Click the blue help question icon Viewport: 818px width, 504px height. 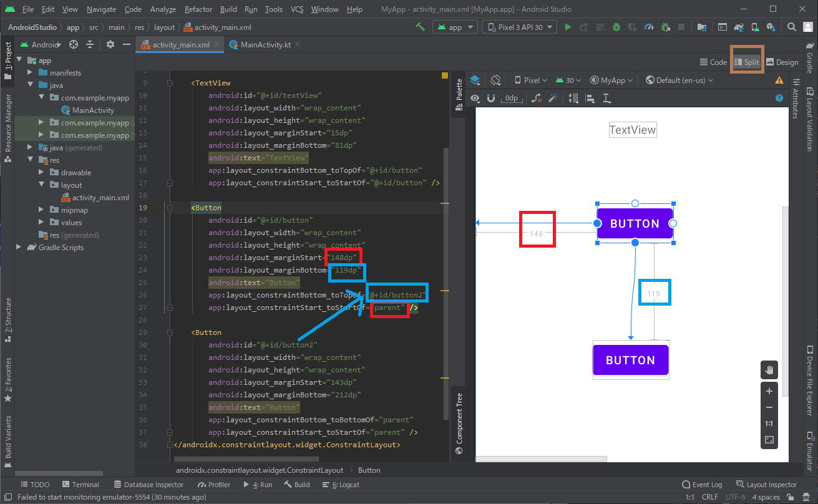[779, 98]
